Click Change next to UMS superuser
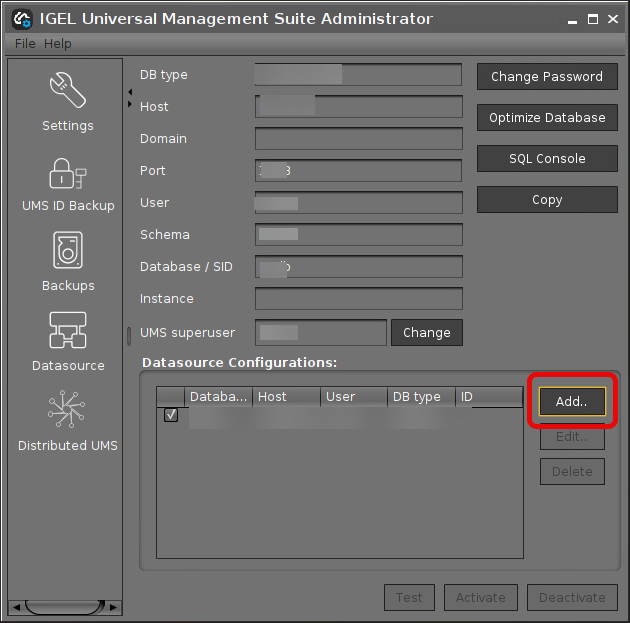Viewport: 630px width, 623px height. point(426,333)
